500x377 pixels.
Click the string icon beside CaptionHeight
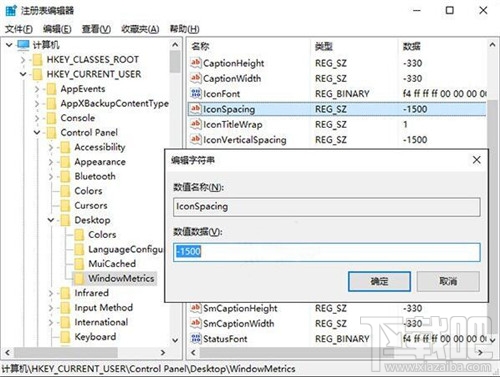click(x=195, y=63)
